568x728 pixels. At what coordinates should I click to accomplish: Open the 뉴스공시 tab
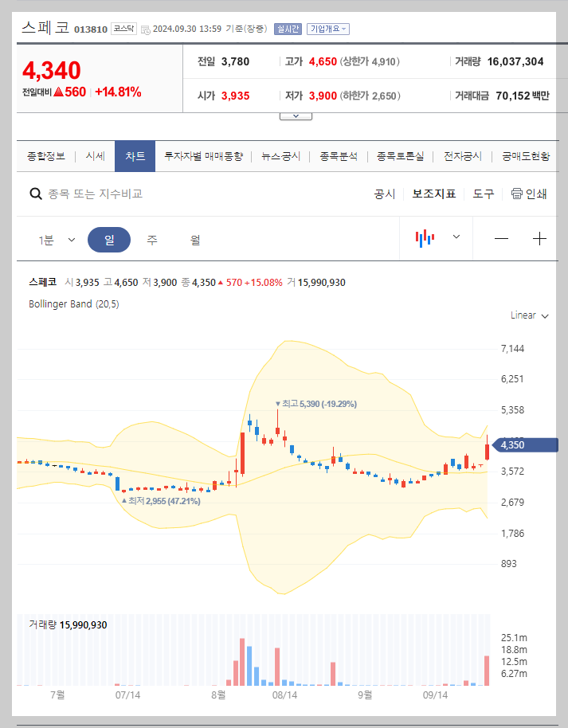pos(280,156)
